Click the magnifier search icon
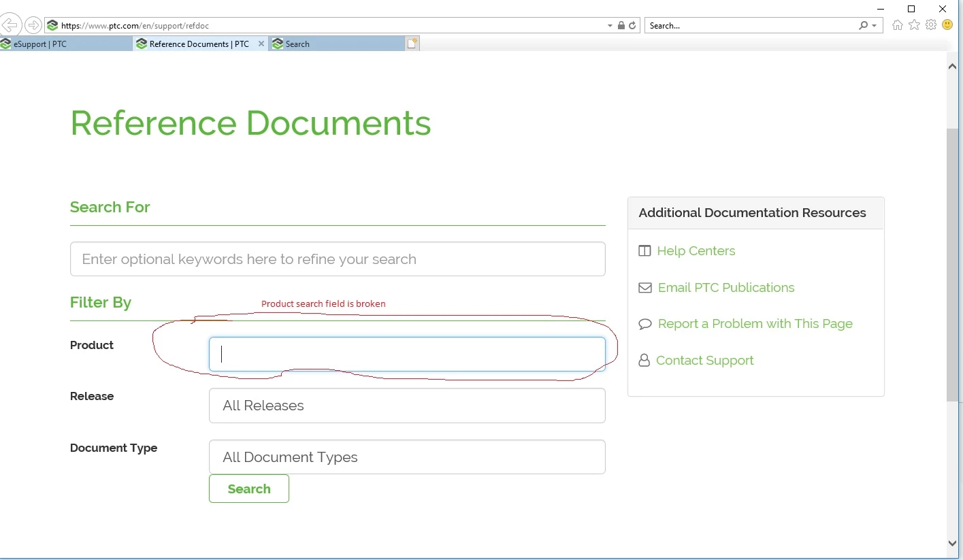Screen dimensions: 963x560 (x=864, y=26)
